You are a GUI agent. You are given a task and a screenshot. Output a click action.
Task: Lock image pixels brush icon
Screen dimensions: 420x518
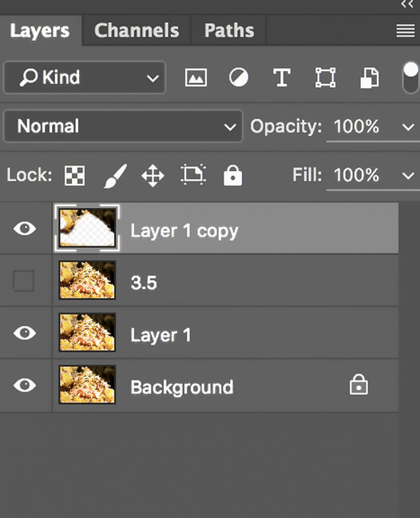pos(115,176)
